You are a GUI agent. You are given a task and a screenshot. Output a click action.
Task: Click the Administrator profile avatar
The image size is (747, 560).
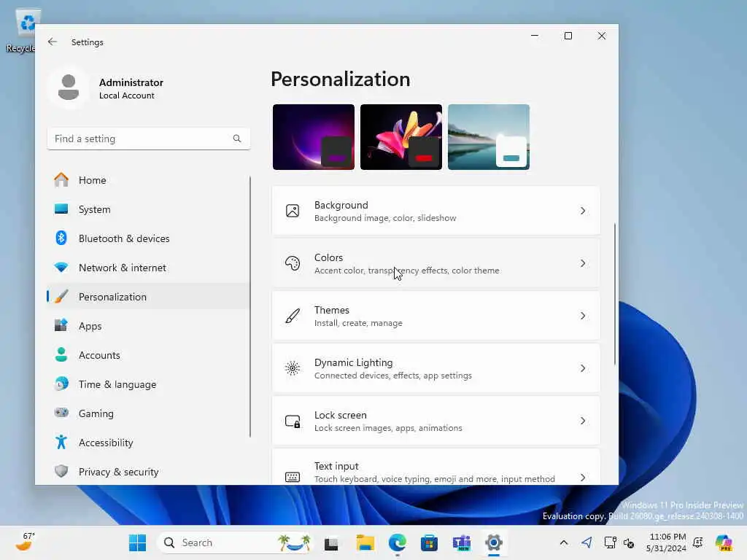[x=69, y=87]
